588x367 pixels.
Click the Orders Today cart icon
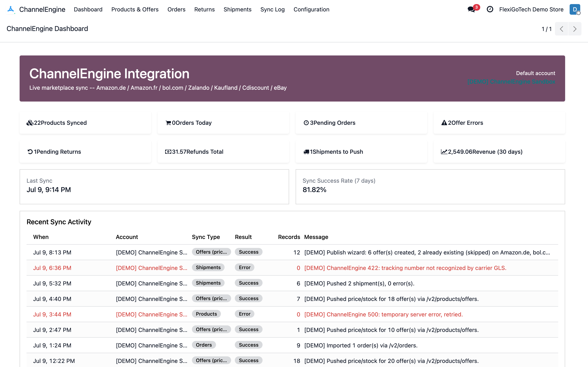[168, 123]
